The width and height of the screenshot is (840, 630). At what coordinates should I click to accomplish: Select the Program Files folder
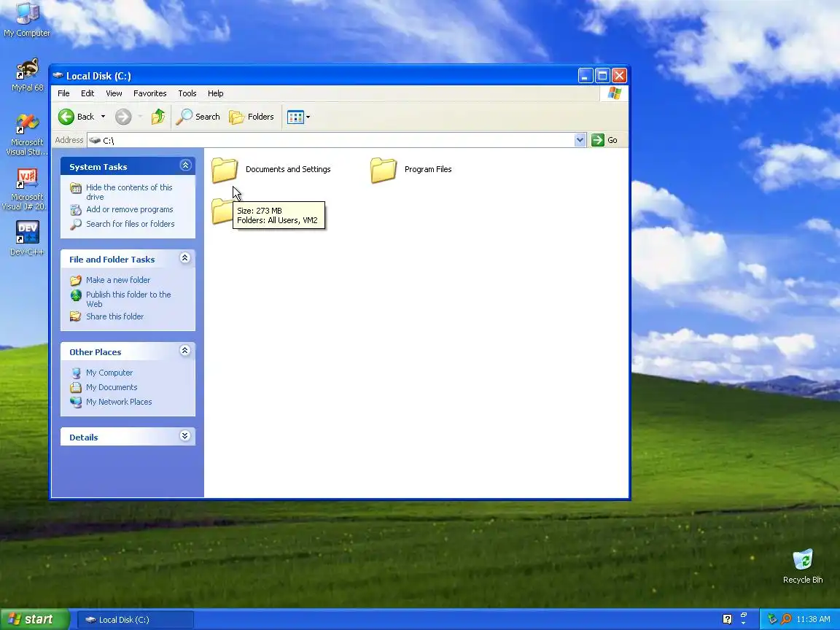pos(411,169)
